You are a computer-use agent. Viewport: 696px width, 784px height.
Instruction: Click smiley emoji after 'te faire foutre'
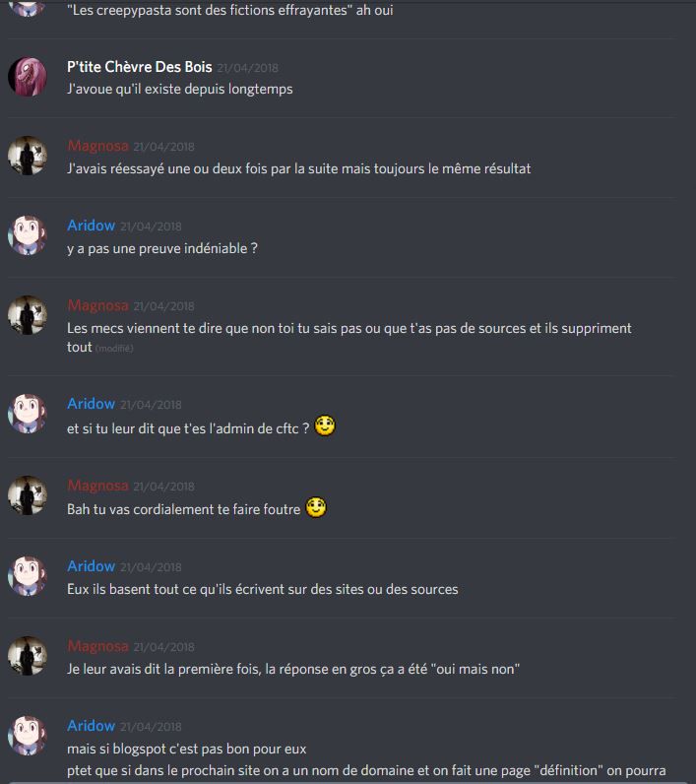click(x=316, y=507)
